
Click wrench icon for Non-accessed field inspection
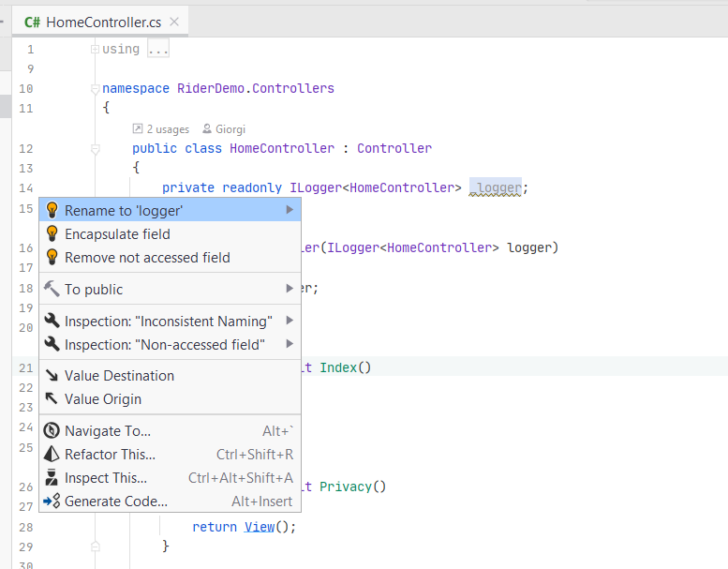(x=52, y=345)
